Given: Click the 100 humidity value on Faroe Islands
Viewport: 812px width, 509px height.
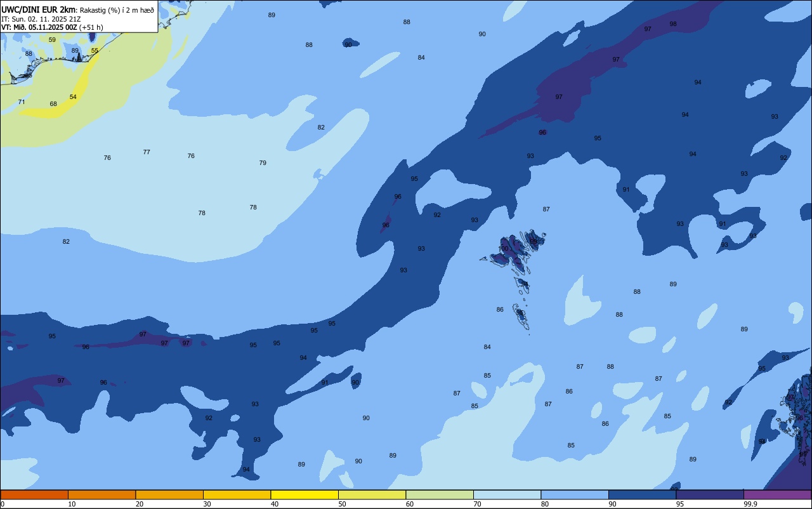Looking at the screenshot, I should [x=503, y=249].
